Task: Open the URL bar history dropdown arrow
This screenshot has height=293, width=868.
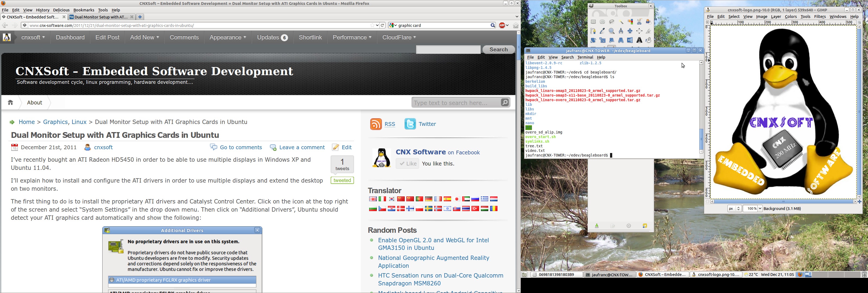Action: coord(377,25)
